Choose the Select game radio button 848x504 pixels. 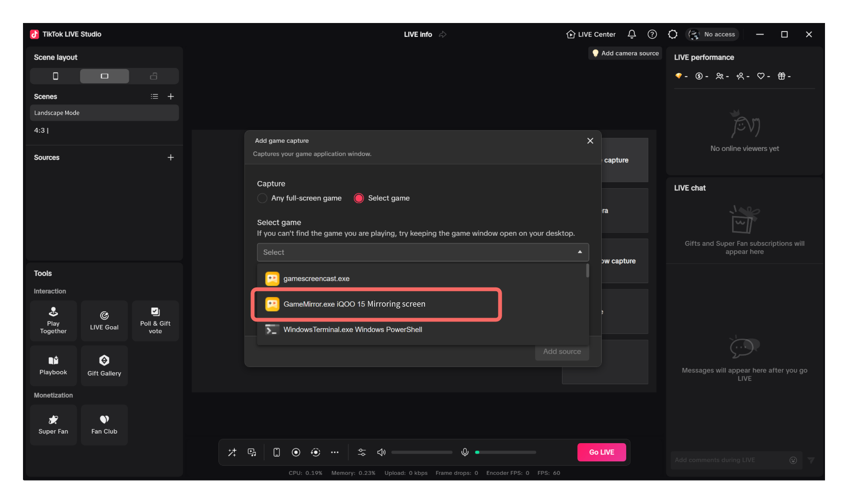click(359, 198)
